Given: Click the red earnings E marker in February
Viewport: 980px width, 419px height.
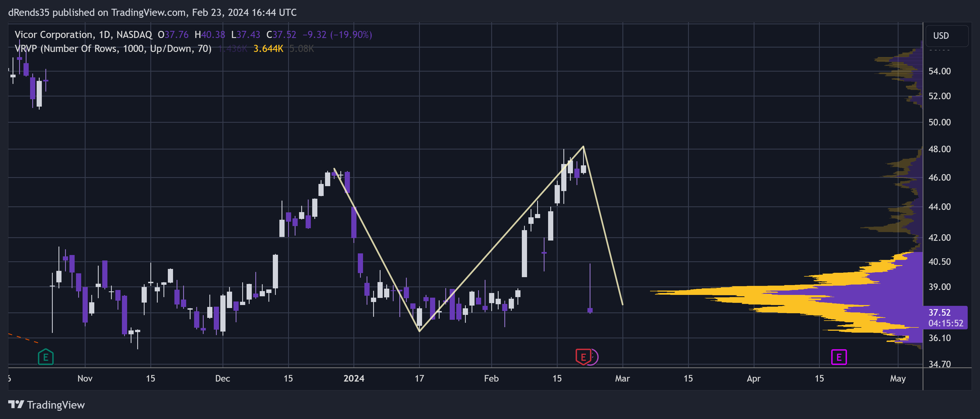Looking at the screenshot, I should (583, 357).
